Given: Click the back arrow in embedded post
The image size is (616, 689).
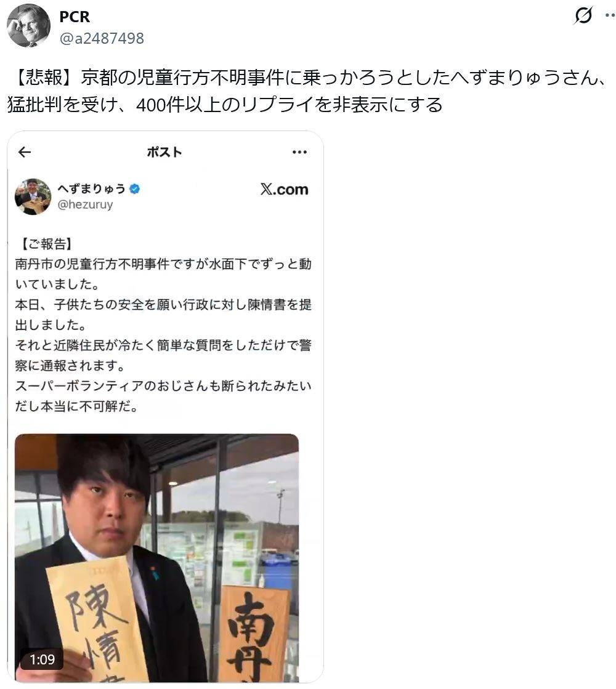Looking at the screenshot, I should point(25,152).
